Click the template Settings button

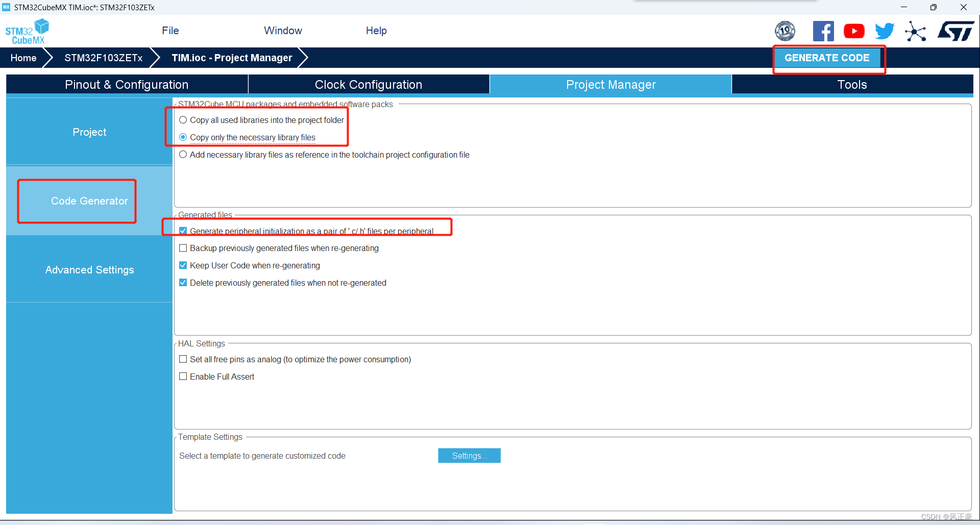click(469, 456)
